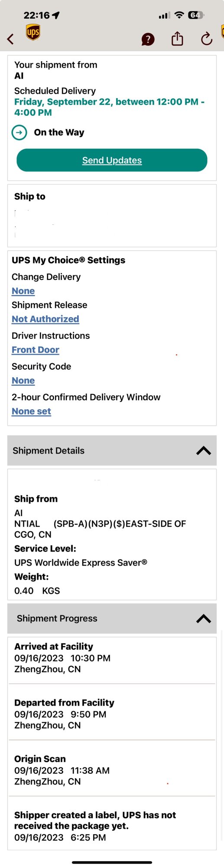Screen dimensions: 224x868
Task: Edit the Front Door driver instructions
Action: (x=36, y=350)
